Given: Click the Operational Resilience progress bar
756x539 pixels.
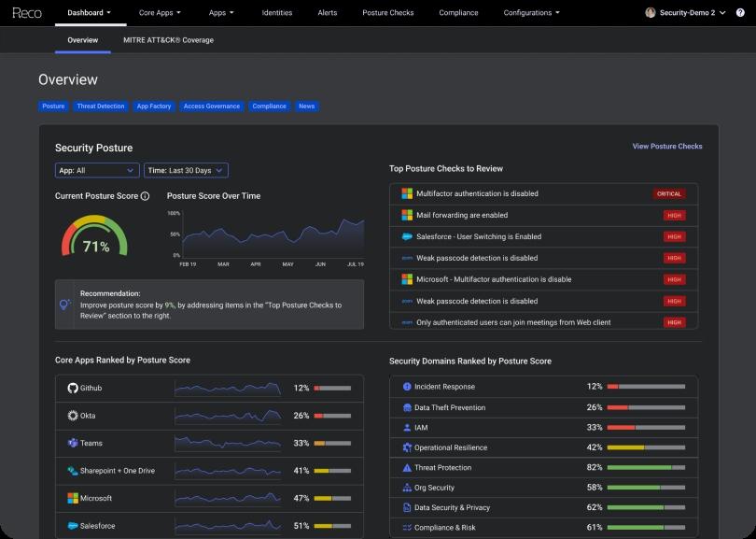Looking at the screenshot, I should pyautogui.click(x=646, y=447).
